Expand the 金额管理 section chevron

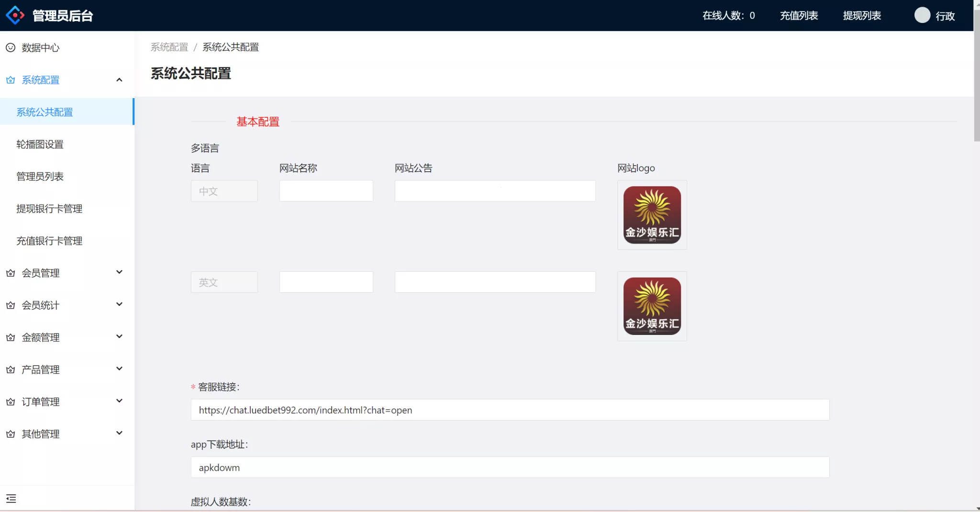click(120, 335)
